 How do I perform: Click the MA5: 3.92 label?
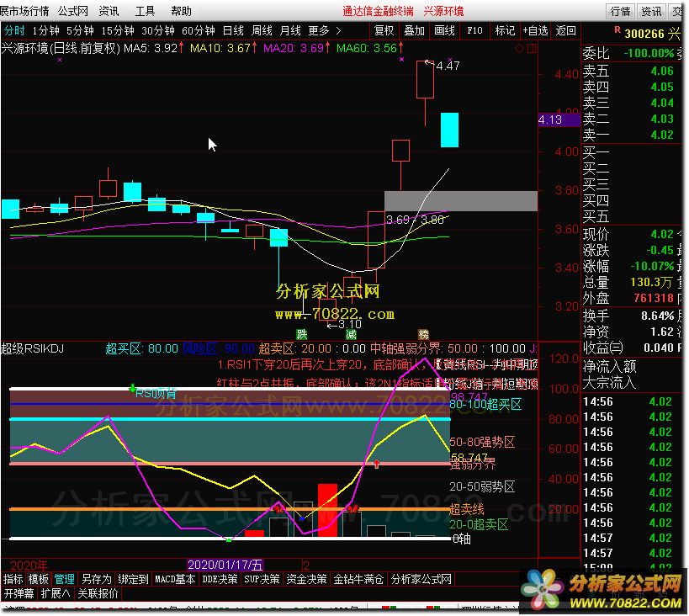coord(151,48)
